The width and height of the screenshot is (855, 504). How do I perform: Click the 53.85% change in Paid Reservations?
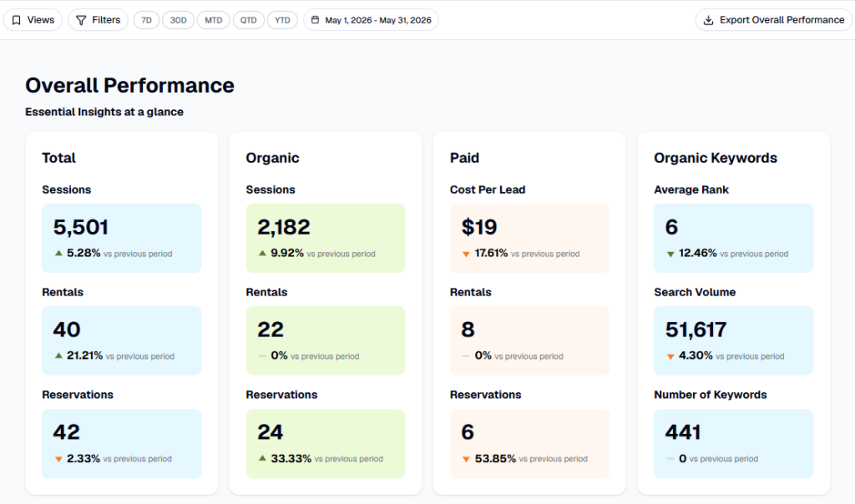495,459
